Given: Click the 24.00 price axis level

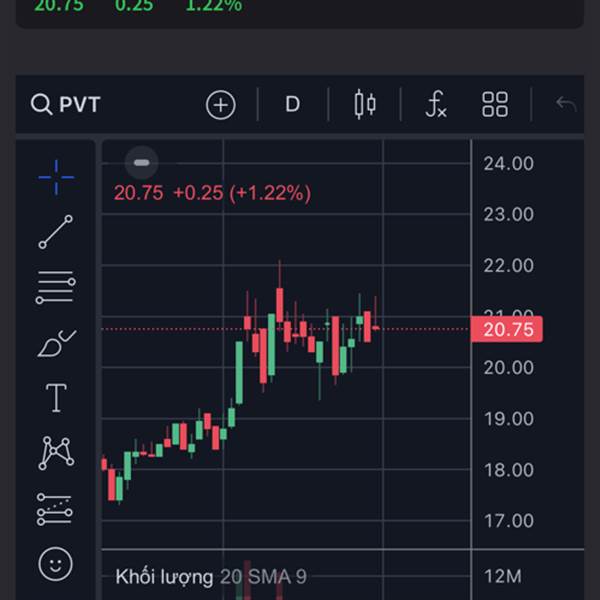Looking at the screenshot, I should 508,164.
